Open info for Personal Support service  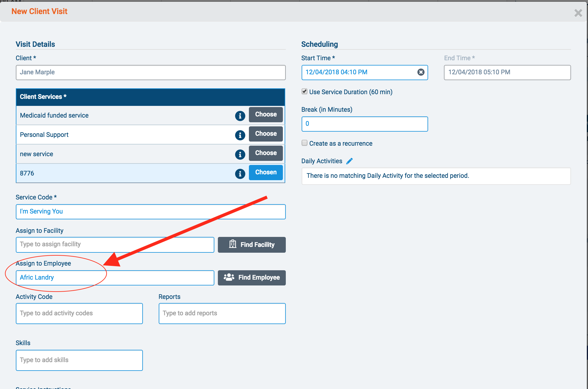click(x=240, y=135)
